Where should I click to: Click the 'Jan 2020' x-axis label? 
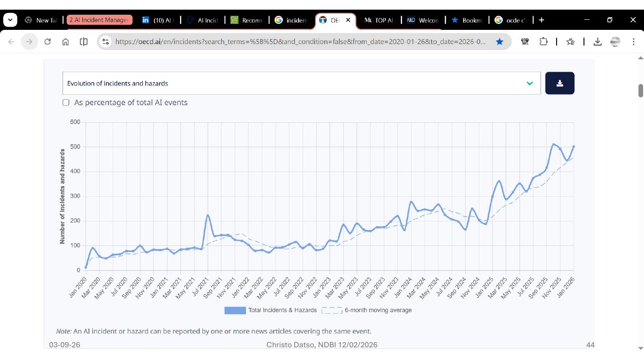[x=78, y=288]
